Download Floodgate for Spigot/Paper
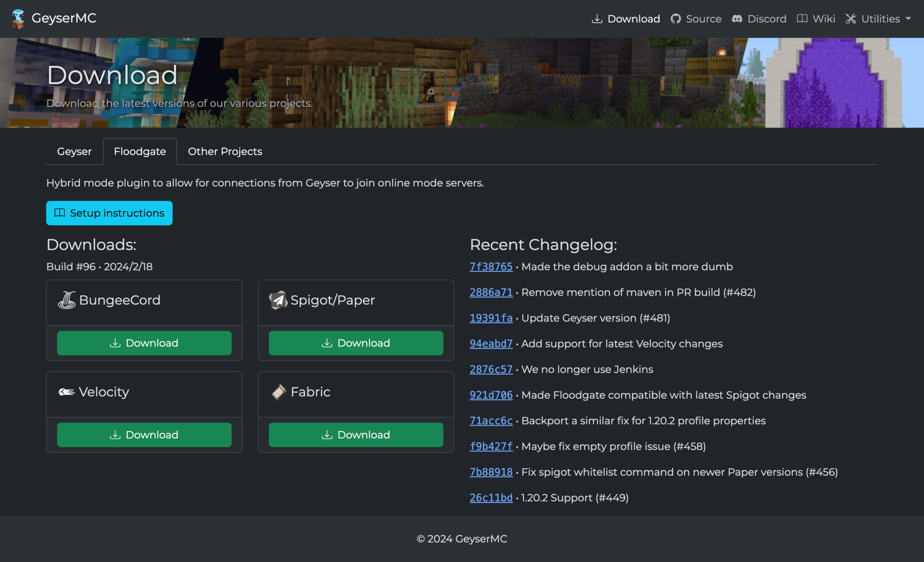924x562 pixels. click(x=356, y=343)
